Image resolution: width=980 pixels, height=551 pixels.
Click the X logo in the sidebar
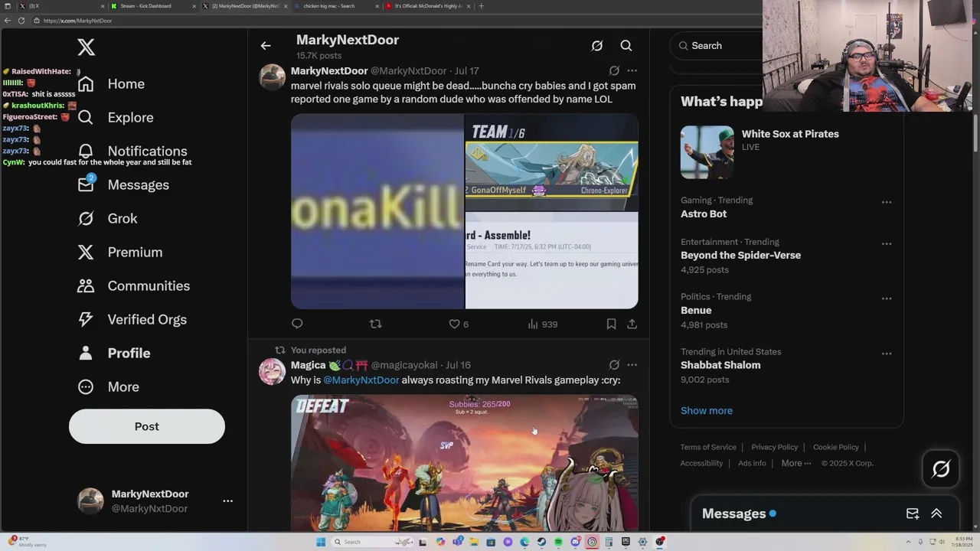tap(87, 47)
